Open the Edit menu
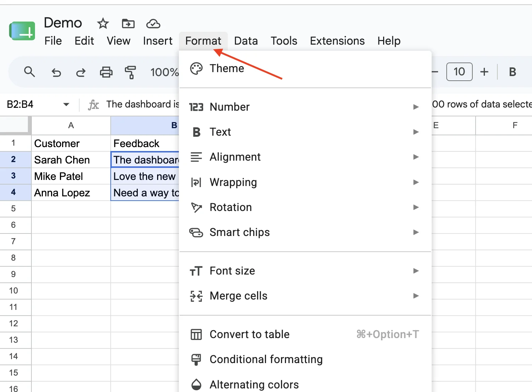The image size is (532, 392). pyautogui.click(x=84, y=41)
